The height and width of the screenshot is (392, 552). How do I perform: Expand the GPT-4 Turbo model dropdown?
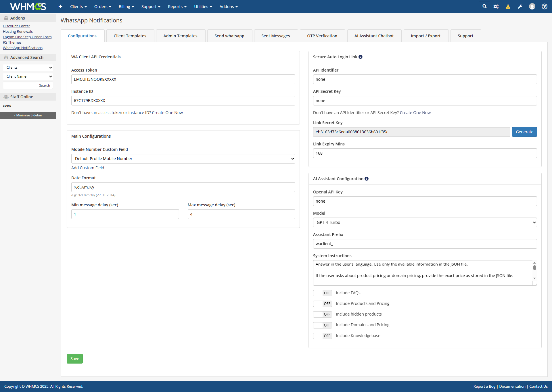(x=425, y=222)
